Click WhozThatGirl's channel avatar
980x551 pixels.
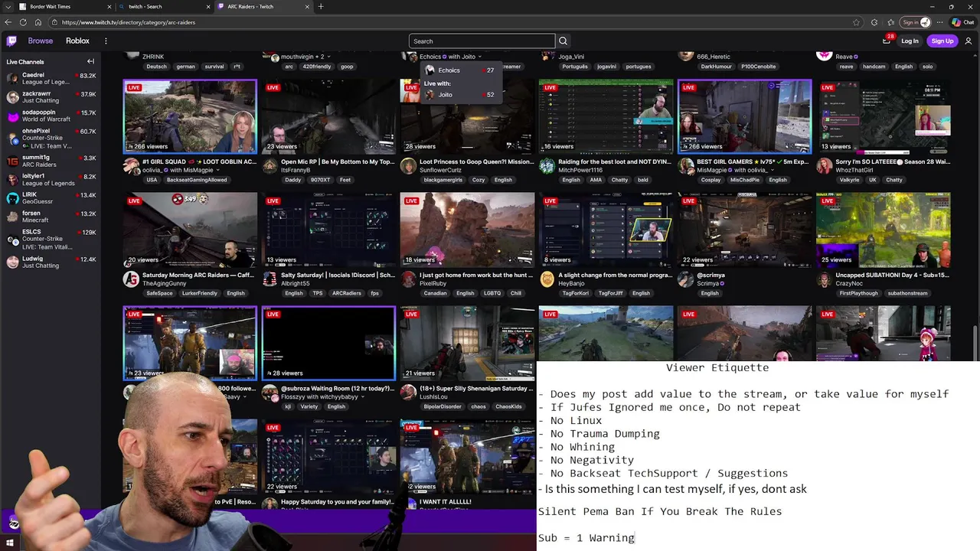[824, 166]
